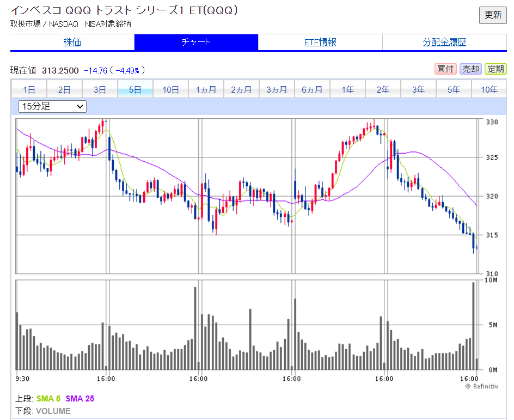Click the 320 price axis label
514x420 pixels.
click(492, 197)
